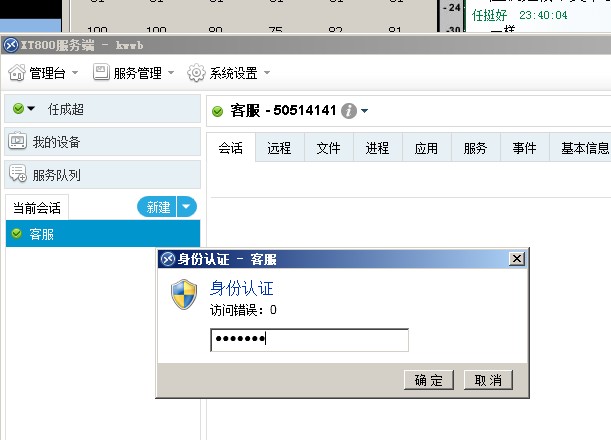This screenshot has height=440, width=611.
Task: Select the 客服 session in list
Action: 103,234
